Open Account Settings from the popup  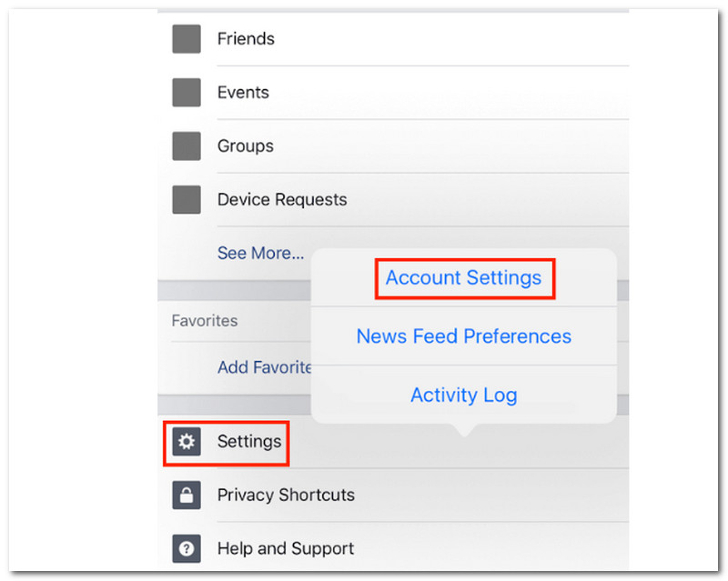pos(463,278)
